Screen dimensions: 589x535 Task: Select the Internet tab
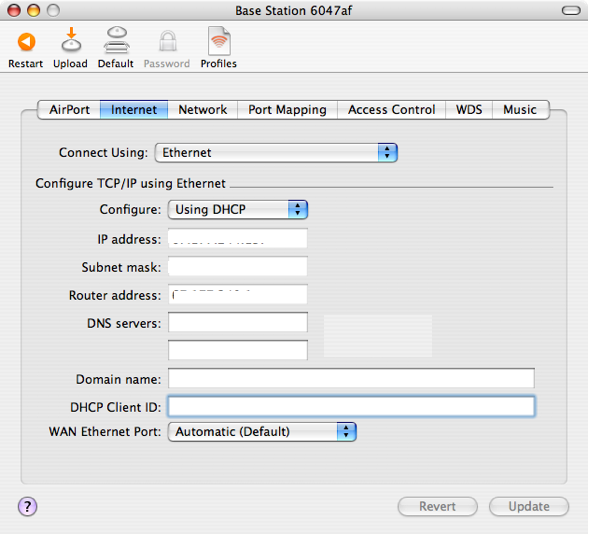coord(134,110)
